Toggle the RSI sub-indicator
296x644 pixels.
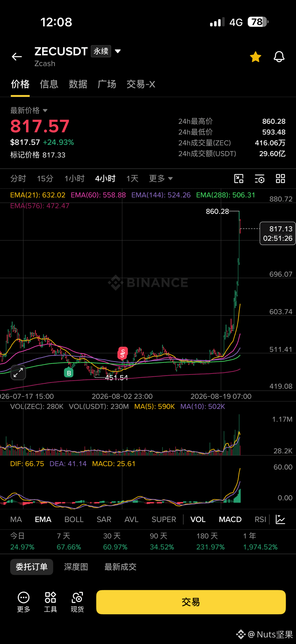[x=260, y=519]
